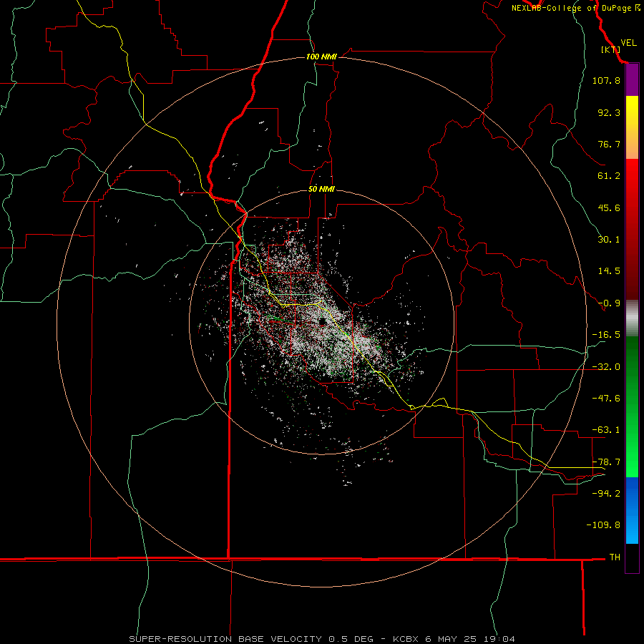Select the -63.1 scale value
Image resolution: width=644 pixels, height=644 pixels.
[606, 430]
